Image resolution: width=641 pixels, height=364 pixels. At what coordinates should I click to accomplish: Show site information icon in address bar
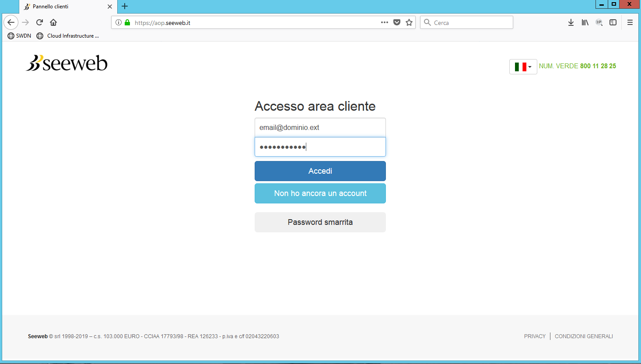click(119, 22)
